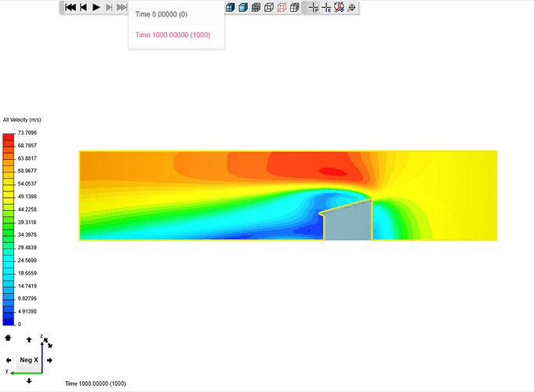Click the green band of velocity legend
Image resolution: width=534 pixels, height=392 pixels.
tap(9, 226)
